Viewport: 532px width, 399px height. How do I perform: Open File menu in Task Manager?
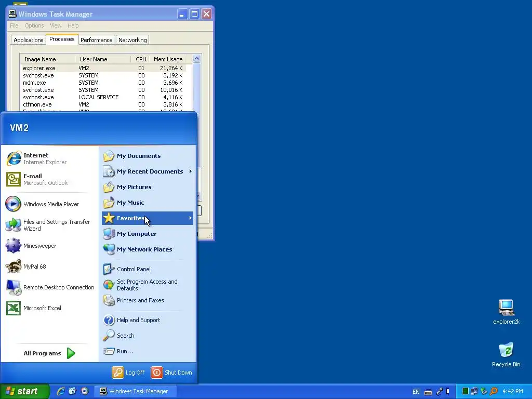pos(14,25)
